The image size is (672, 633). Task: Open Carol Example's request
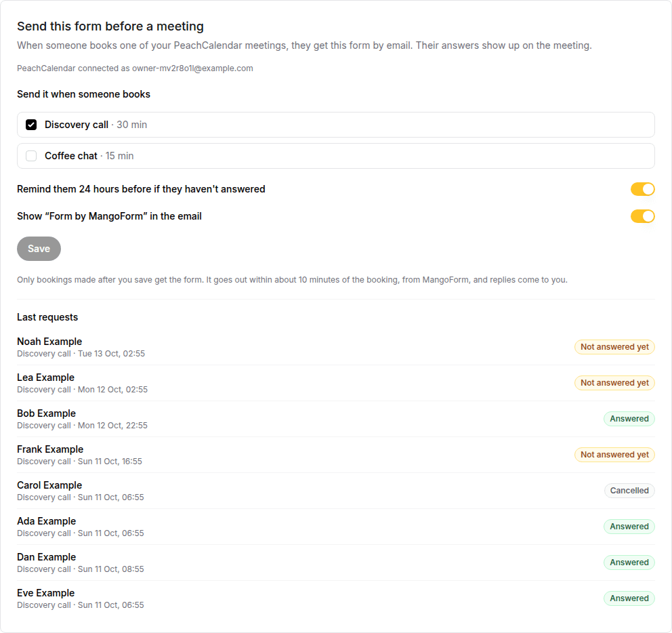336,491
